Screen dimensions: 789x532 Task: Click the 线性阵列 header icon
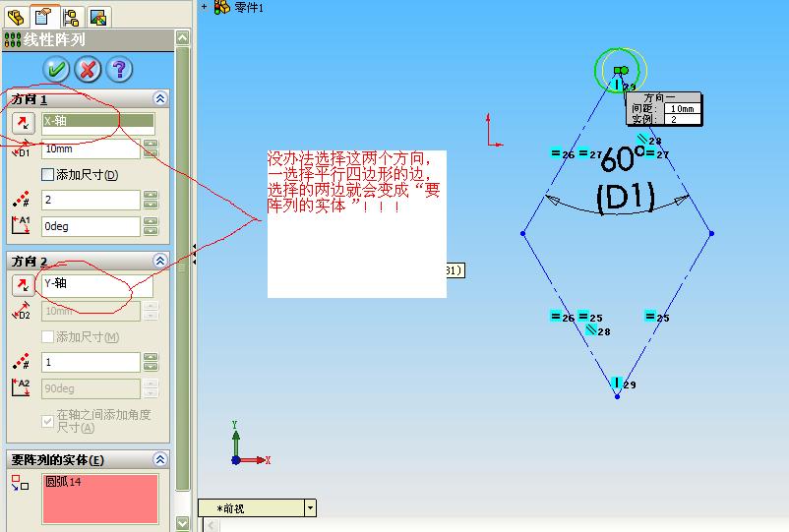click(x=13, y=40)
